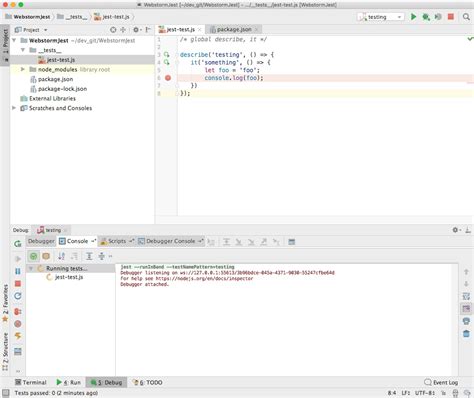Viewport: 474px width, 398px height.
Task: Open the nodejs.org inspector docs link
Action: click(204, 278)
